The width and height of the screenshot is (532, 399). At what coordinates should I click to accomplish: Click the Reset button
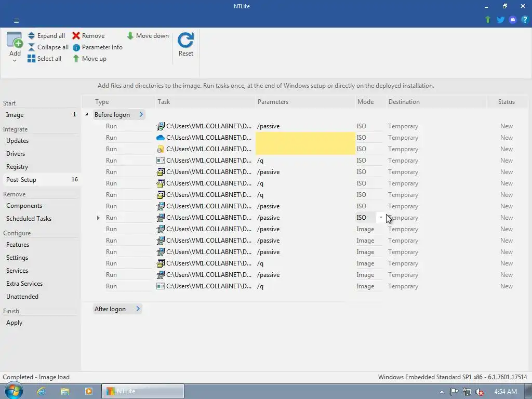tap(186, 45)
